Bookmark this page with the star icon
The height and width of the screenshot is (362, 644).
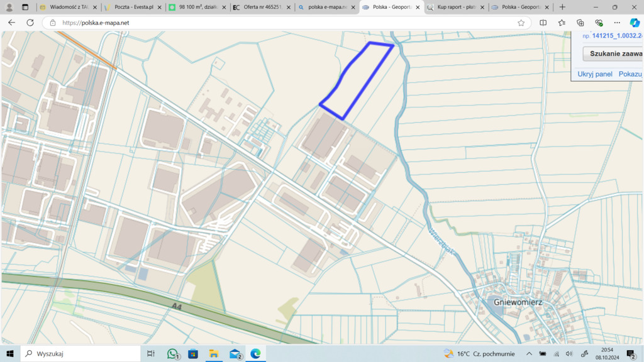click(x=521, y=23)
